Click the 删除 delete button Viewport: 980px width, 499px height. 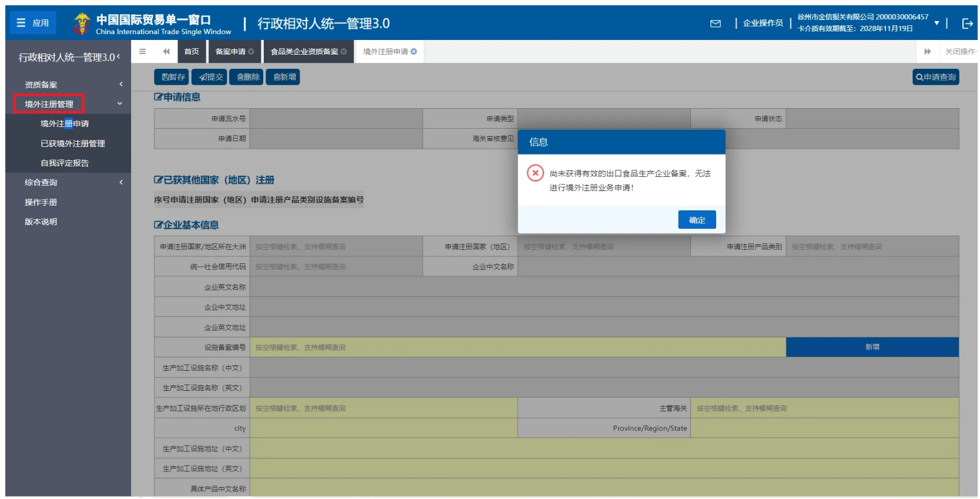coord(246,77)
